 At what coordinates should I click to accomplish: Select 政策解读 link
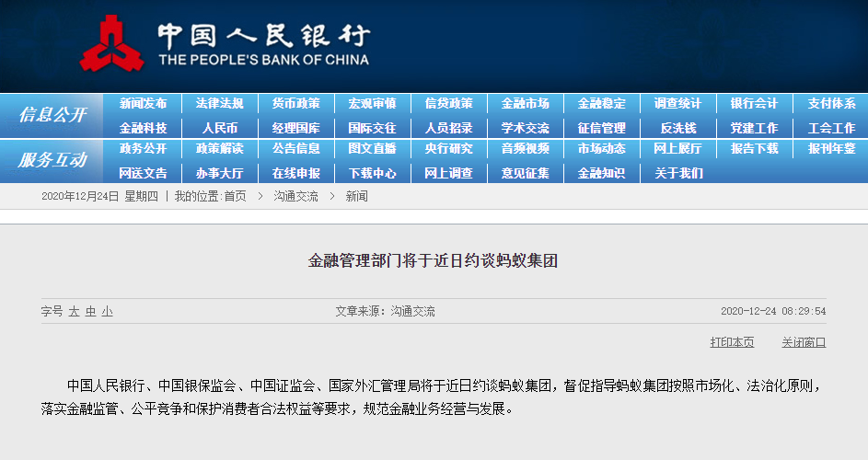(x=219, y=148)
